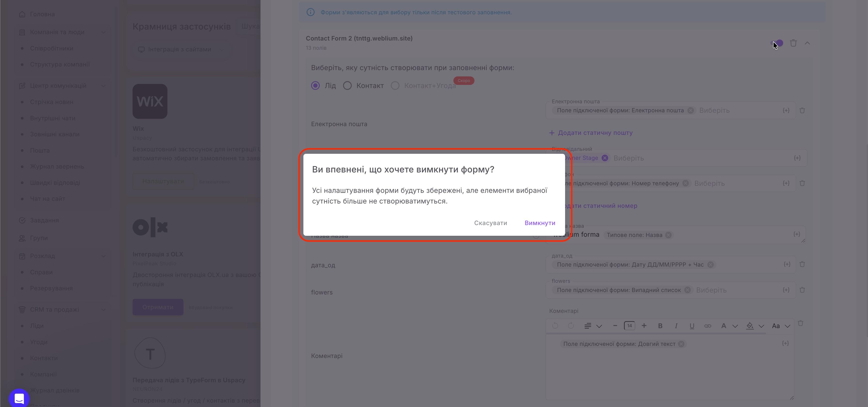The width and height of the screenshot is (868, 407).
Task: Open the text alignment dropdown
Action: (x=593, y=326)
